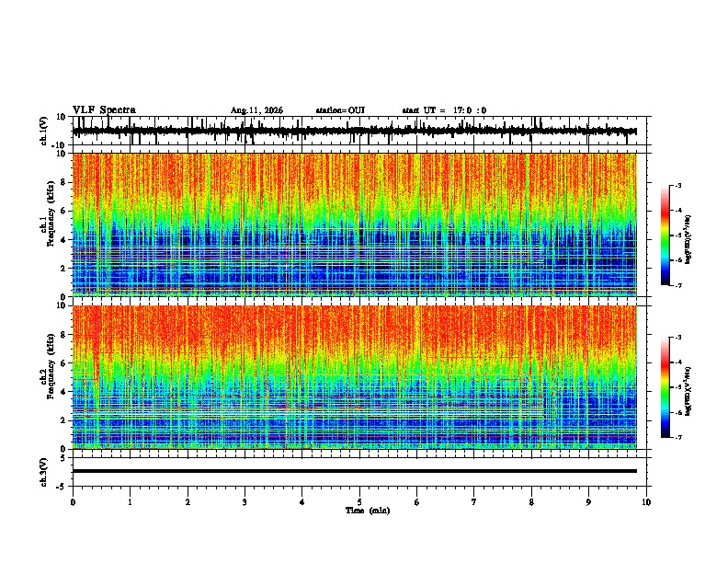Viewport: 728px width, 563px height.
Task: Click time axis tick label "10"
Action: click(x=646, y=502)
